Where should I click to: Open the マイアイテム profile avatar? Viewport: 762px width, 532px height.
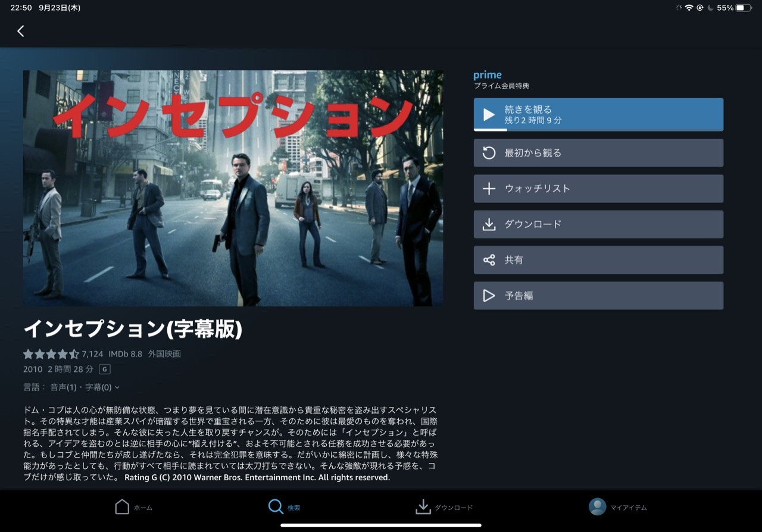click(597, 507)
